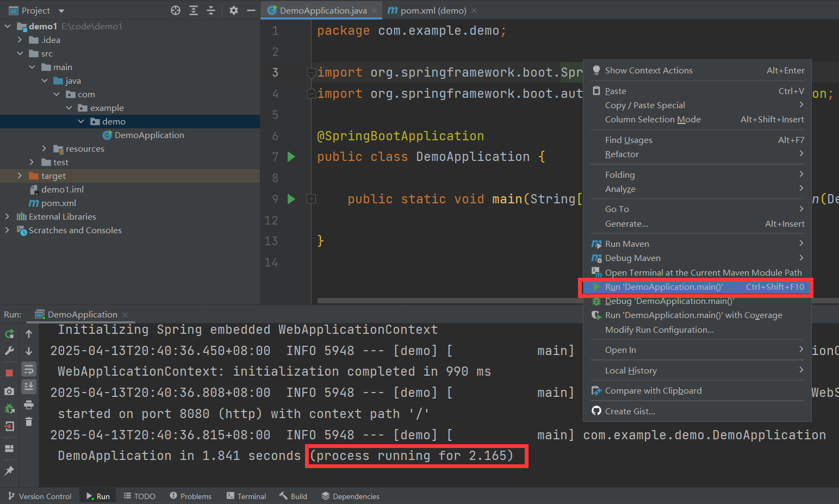Viewport: 839px width, 504px height.
Task: Open Dependencies tool window
Action: 350,496
